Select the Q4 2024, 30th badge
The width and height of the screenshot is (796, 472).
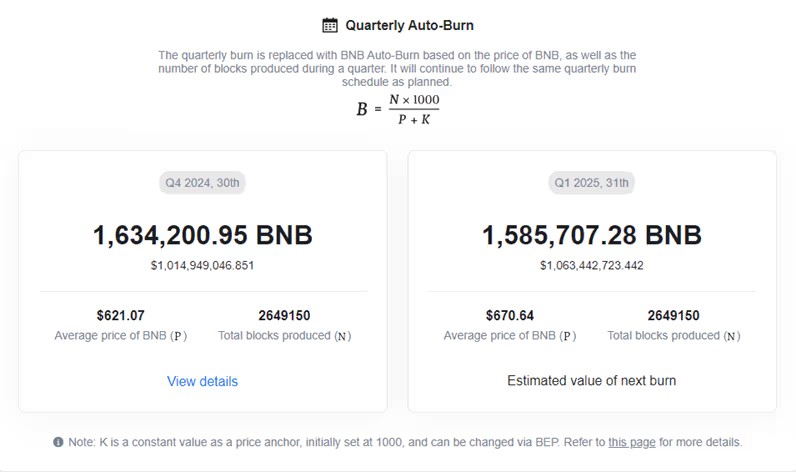pos(202,183)
